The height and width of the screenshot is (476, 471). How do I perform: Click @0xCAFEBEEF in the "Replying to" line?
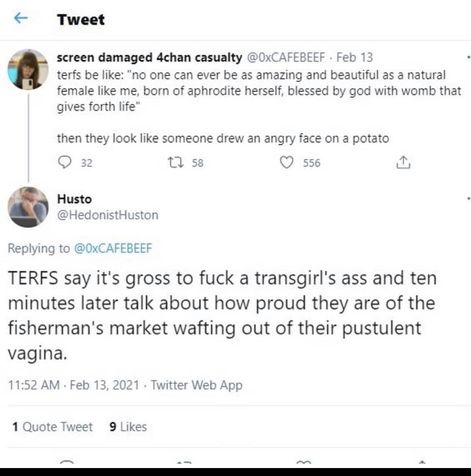(113, 248)
